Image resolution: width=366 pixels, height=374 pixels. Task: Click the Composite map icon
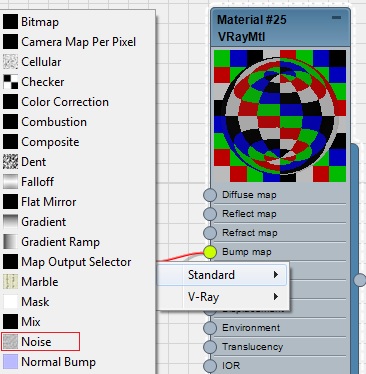click(10, 142)
